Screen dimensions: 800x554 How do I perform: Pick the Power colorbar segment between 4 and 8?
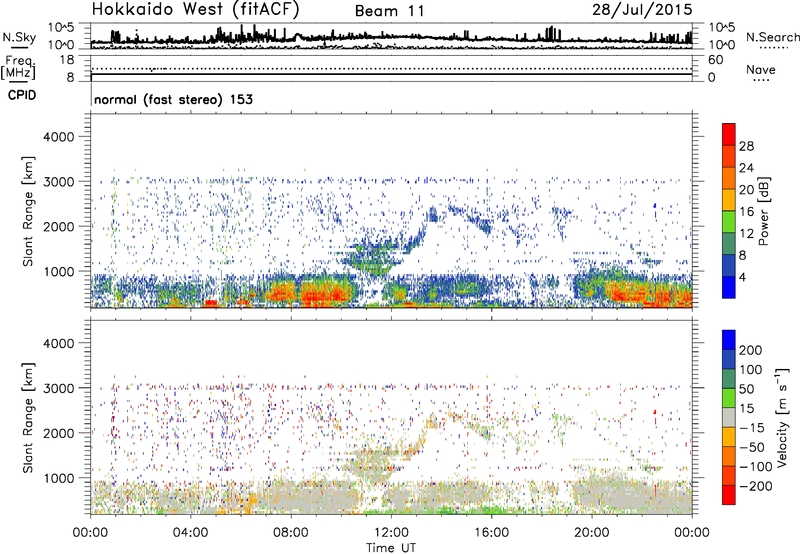click(729, 265)
